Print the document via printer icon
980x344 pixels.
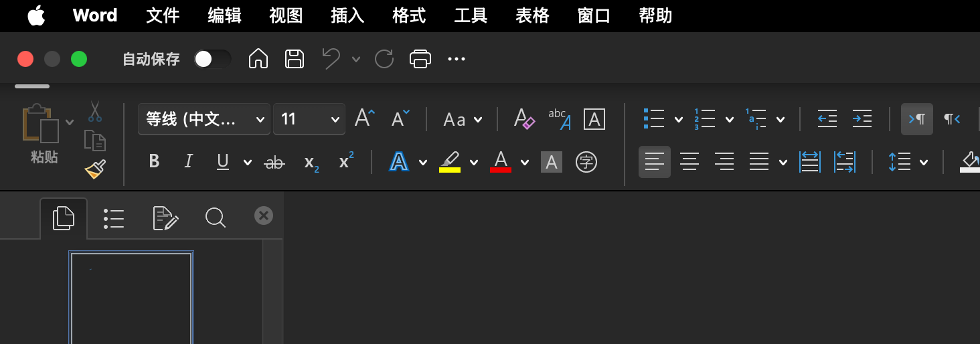420,59
